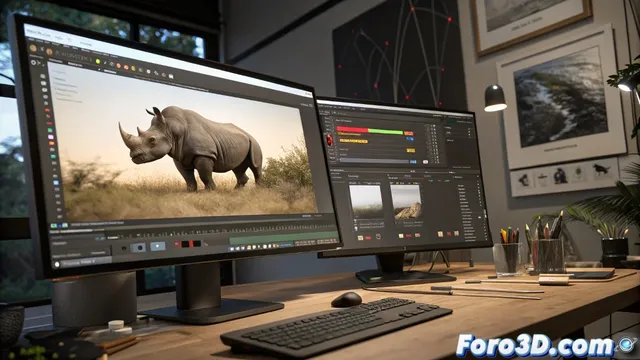Click the green icon below the viewport's left corner
The width and height of the screenshot is (640, 360).
[x=54, y=225]
